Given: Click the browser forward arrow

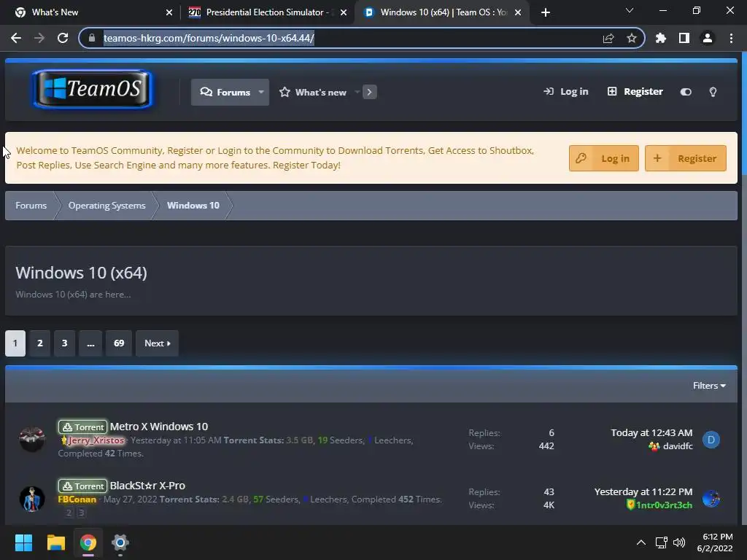Looking at the screenshot, I should click(x=39, y=38).
